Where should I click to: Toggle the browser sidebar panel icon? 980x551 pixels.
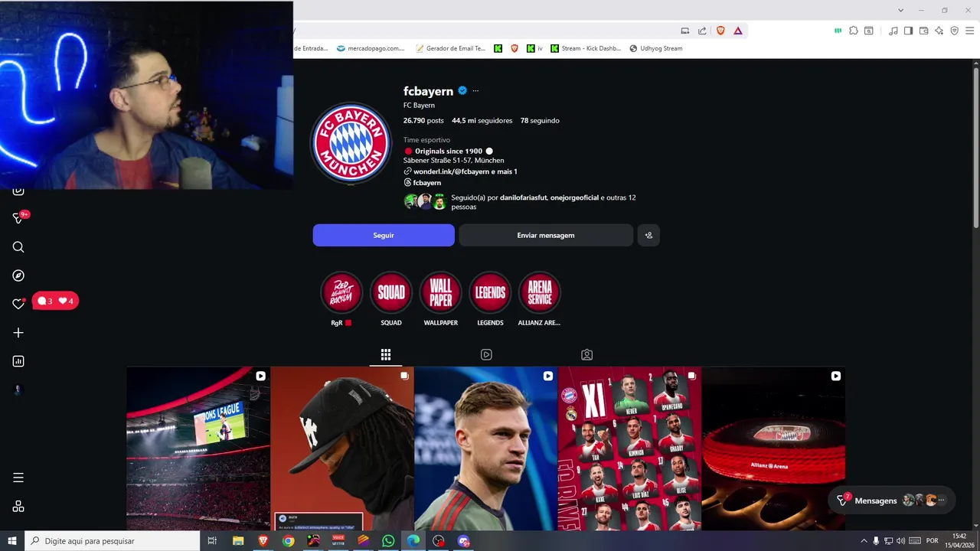point(908,31)
